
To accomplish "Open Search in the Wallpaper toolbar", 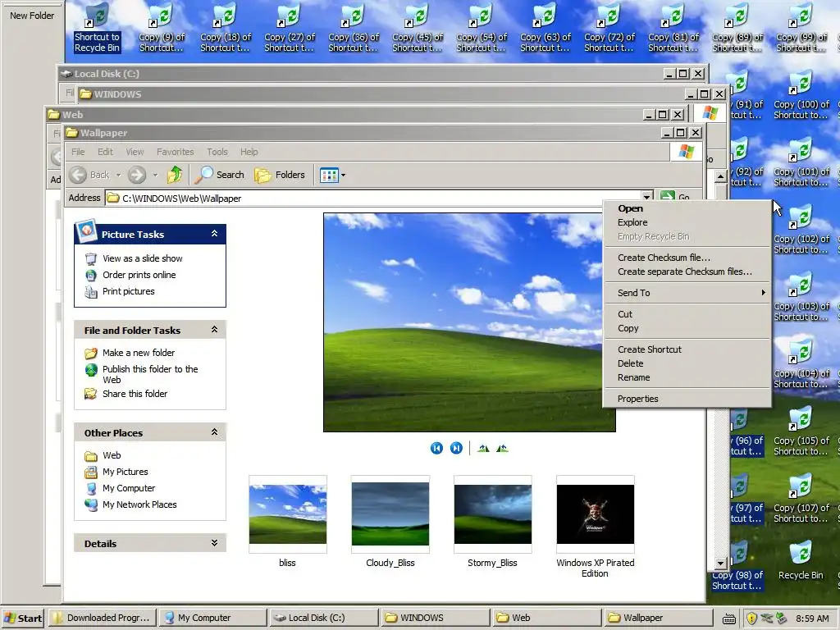I will tap(220, 175).
